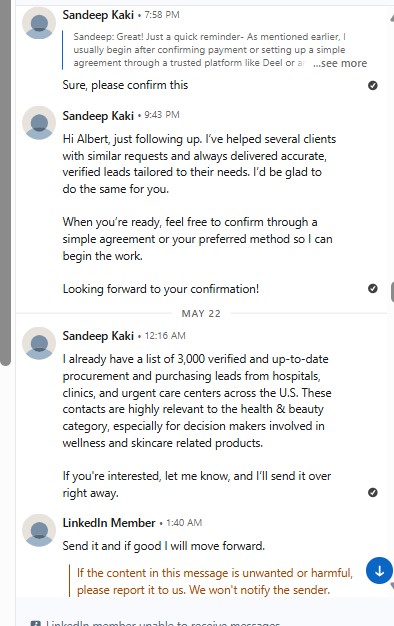Open the Sandeep Kaki name link at 12:16 AM
394x626 pixels.
[98, 336]
